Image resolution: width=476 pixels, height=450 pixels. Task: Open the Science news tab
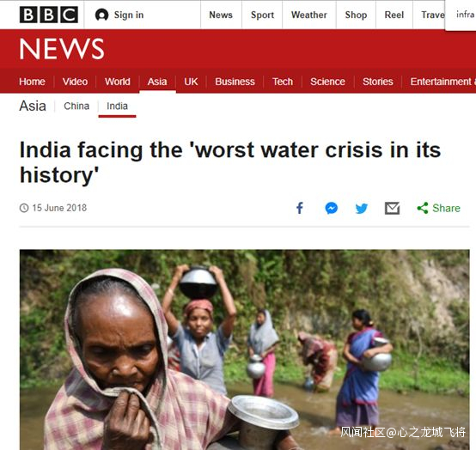pyautogui.click(x=327, y=82)
